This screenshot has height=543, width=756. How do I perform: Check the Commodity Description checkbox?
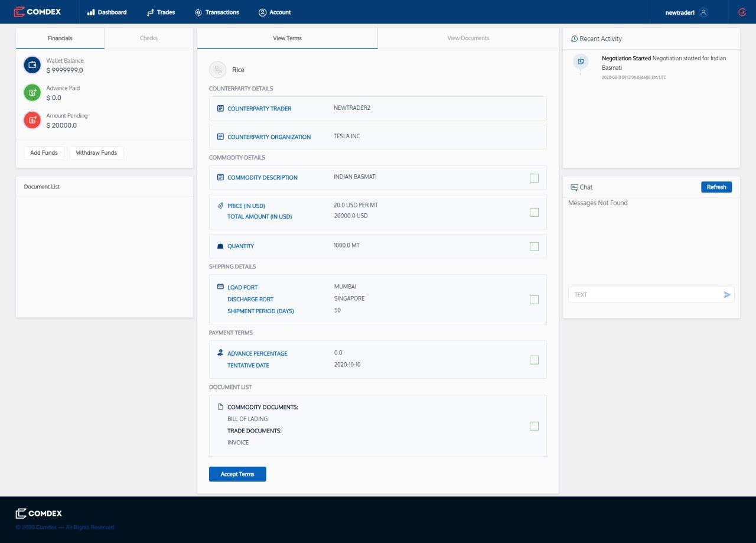click(x=534, y=178)
